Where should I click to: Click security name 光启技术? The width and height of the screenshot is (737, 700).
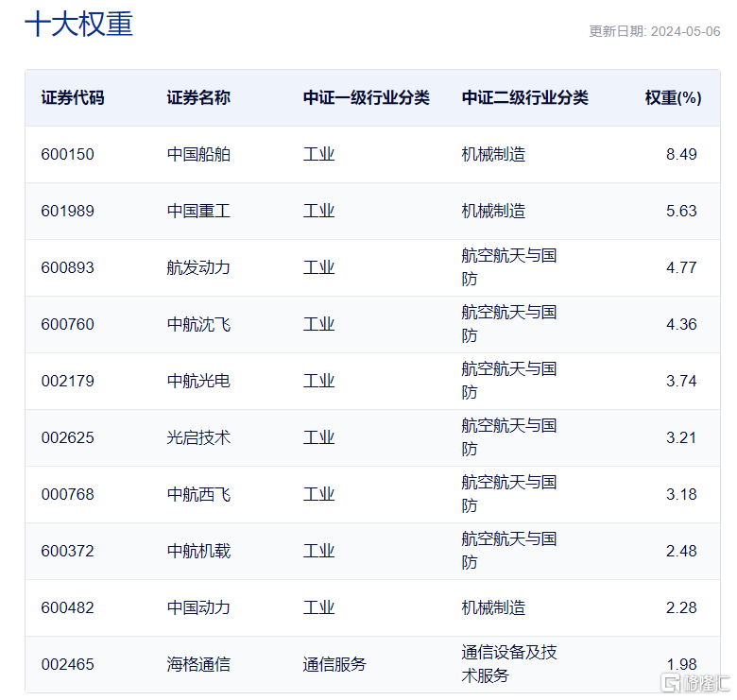point(198,437)
